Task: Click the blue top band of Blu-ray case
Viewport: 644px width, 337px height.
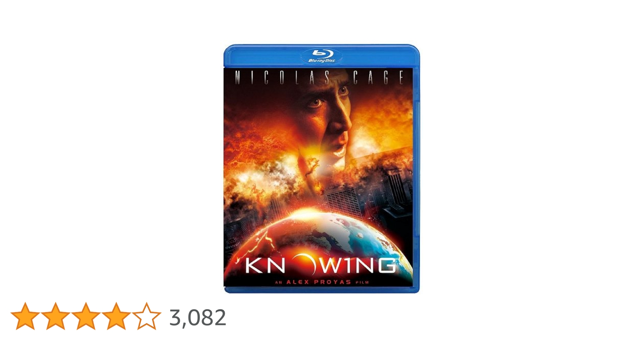Action: [x=322, y=56]
